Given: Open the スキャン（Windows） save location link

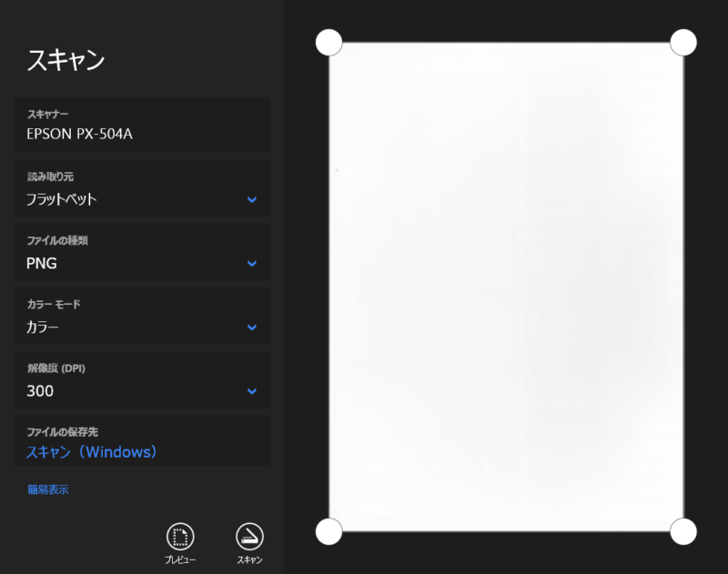Looking at the screenshot, I should coord(92,452).
